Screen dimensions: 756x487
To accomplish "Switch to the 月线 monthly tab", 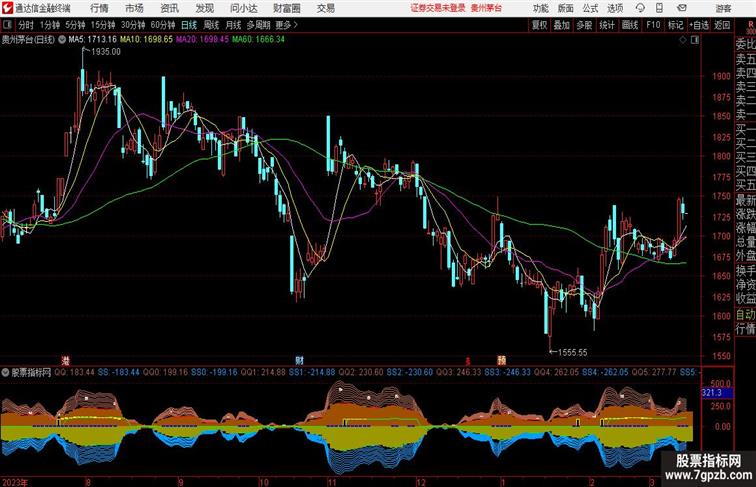I will [x=233, y=25].
